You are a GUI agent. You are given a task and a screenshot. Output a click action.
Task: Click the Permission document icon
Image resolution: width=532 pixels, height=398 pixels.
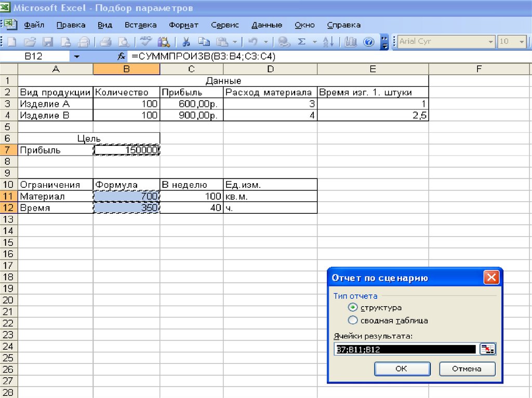click(x=65, y=42)
